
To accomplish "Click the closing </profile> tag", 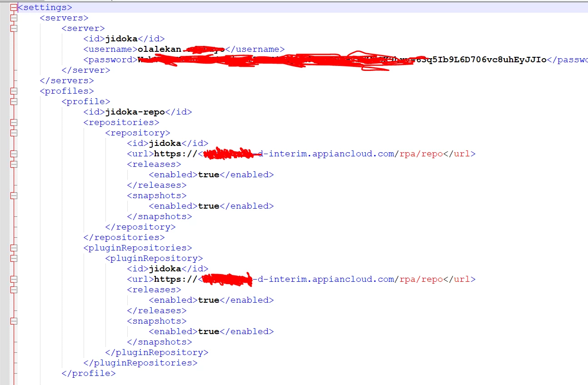I will 89,373.
